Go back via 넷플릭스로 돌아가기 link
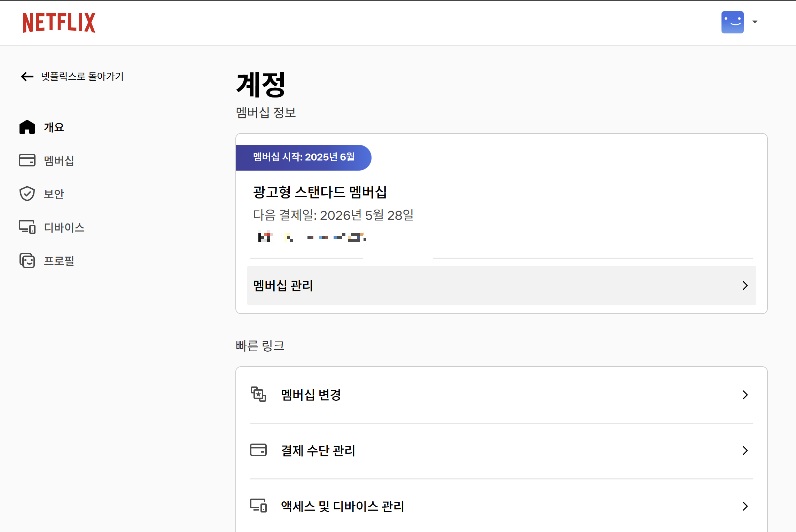 point(82,76)
